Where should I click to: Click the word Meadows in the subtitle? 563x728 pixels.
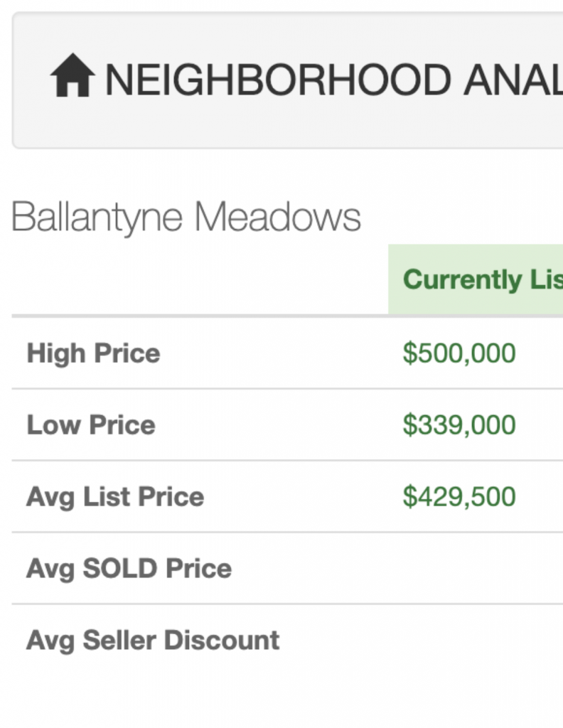(277, 216)
